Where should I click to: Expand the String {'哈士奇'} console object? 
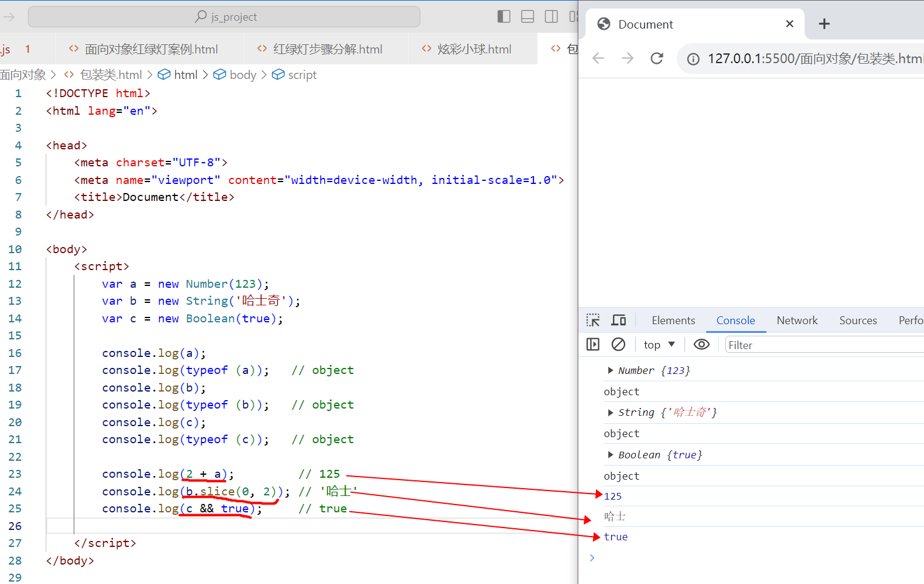click(611, 413)
